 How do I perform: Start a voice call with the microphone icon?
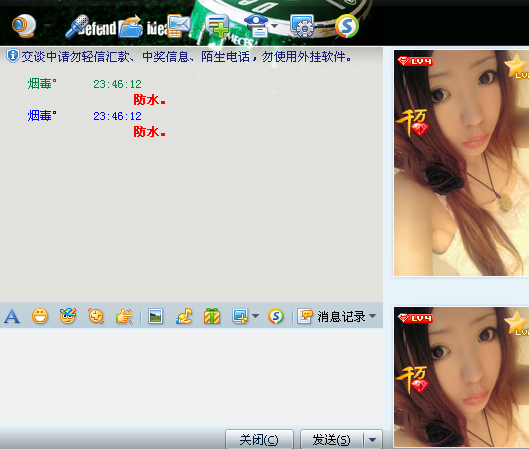click(77, 26)
